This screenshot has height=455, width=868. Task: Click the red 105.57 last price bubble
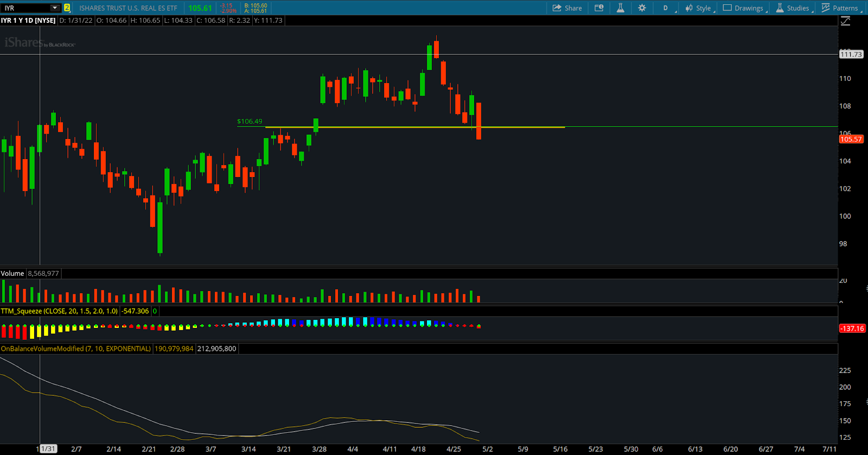851,139
